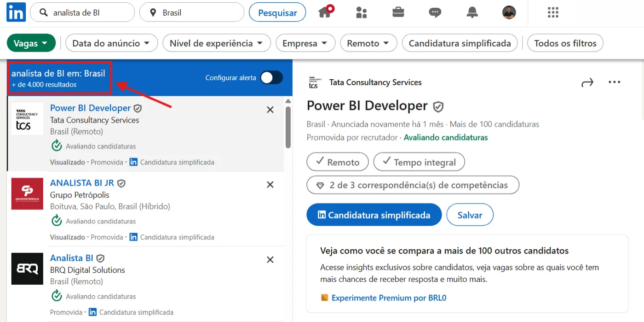Screen dimensions: 644x322
Task: Click the share arrow for Power BI Developer
Action: 587,82
